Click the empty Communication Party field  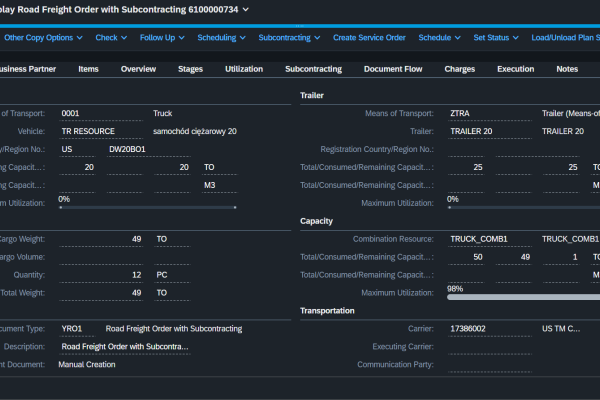point(490,365)
